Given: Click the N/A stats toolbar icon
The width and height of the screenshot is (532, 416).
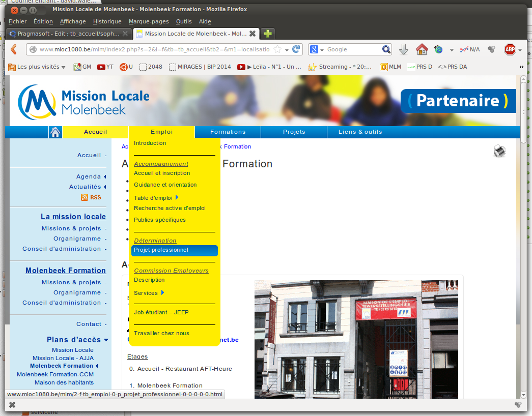Looking at the screenshot, I should (x=470, y=49).
